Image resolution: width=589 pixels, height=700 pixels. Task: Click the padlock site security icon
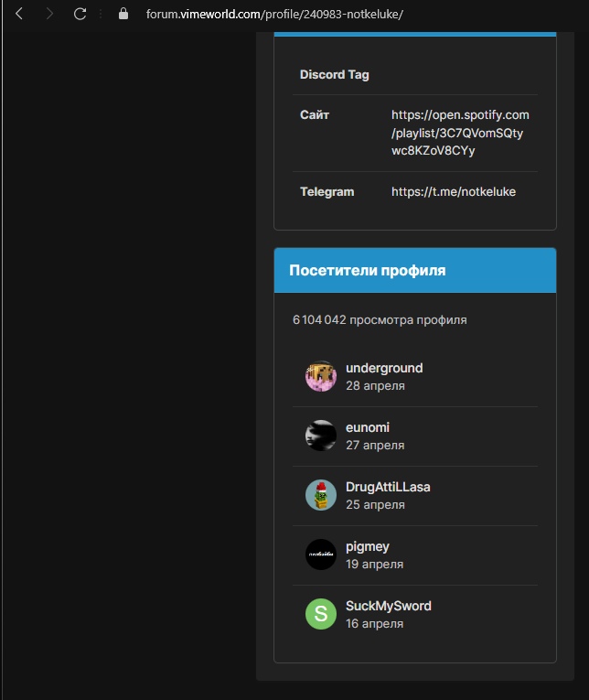(124, 15)
